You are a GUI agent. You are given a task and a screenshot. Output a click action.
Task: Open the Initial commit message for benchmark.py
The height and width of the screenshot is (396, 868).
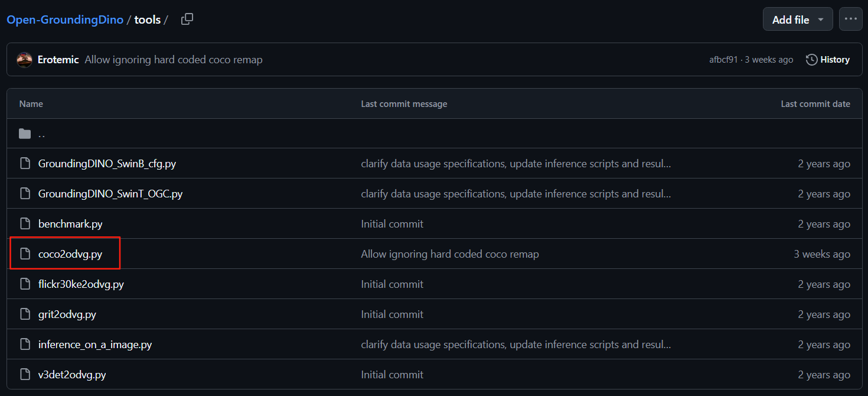[392, 224]
